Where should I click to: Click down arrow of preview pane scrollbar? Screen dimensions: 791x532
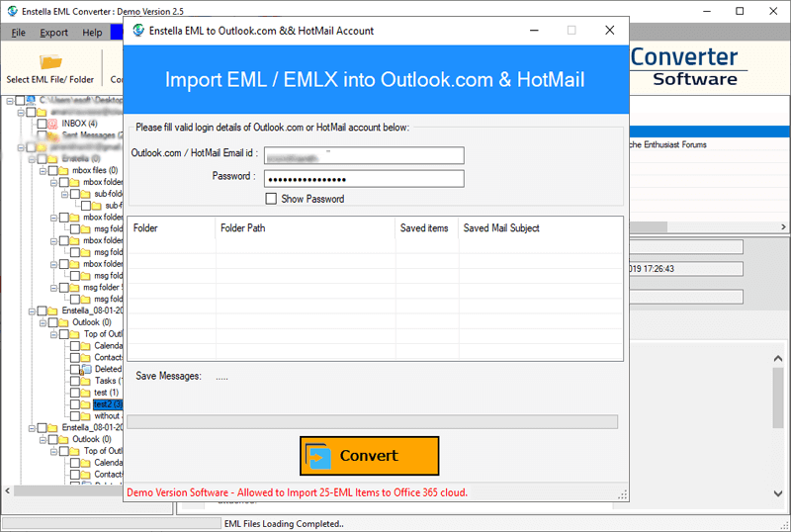[x=778, y=493]
